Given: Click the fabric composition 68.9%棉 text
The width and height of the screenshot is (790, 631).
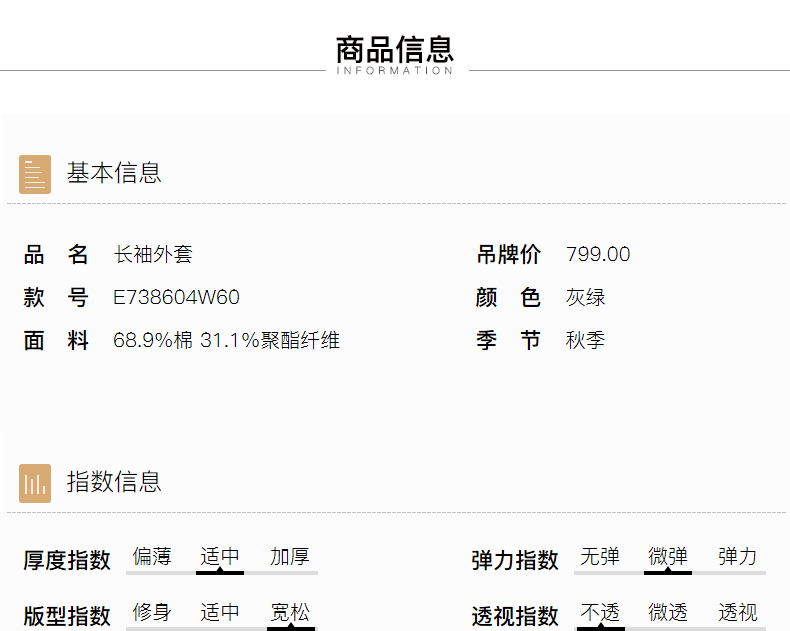Looking at the screenshot, I should point(153,341).
